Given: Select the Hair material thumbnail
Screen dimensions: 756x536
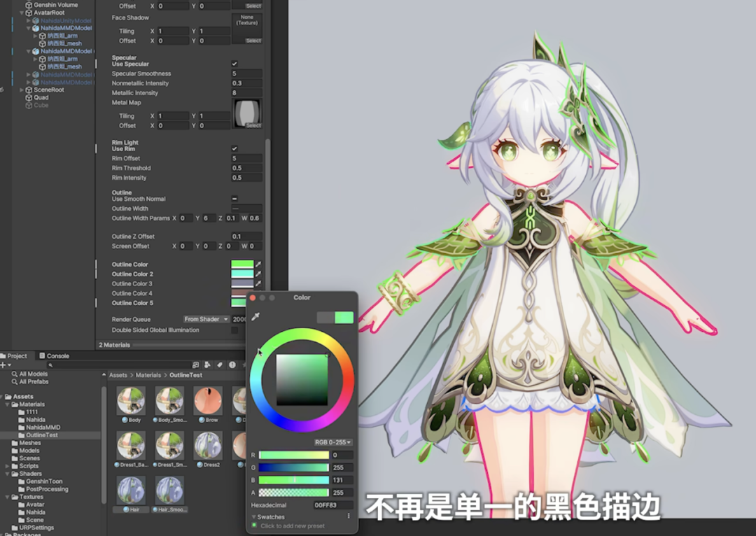Looking at the screenshot, I should (x=131, y=491).
